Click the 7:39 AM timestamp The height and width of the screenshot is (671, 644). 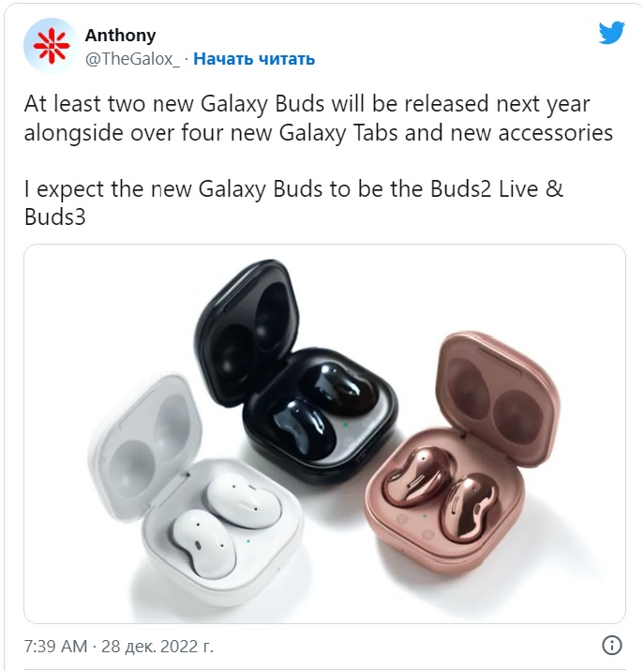[x=55, y=647]
